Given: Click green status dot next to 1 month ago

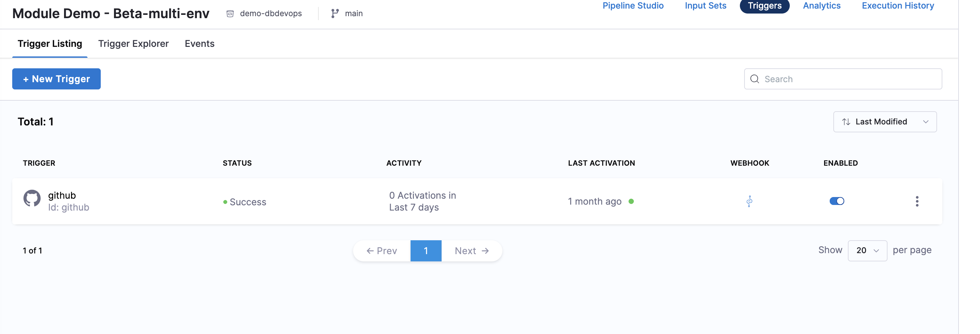Looking at the screenshot, I should (x=631, y=201).
